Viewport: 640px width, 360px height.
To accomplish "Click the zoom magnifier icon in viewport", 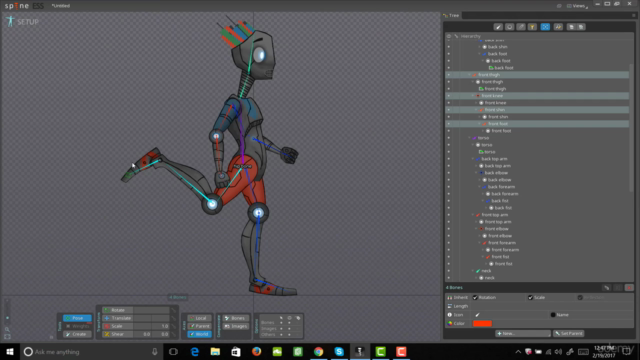I will tap(7, 329).
